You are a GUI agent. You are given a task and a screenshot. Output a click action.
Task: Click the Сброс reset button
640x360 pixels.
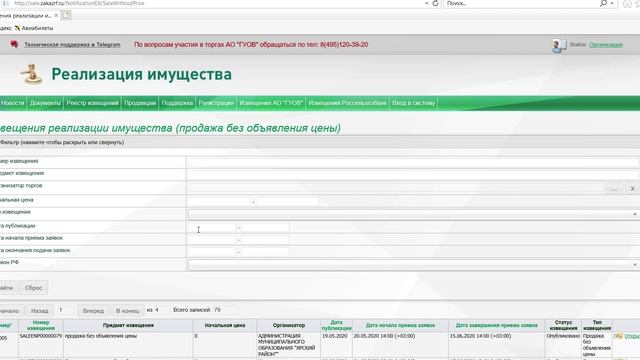point(33,288)
